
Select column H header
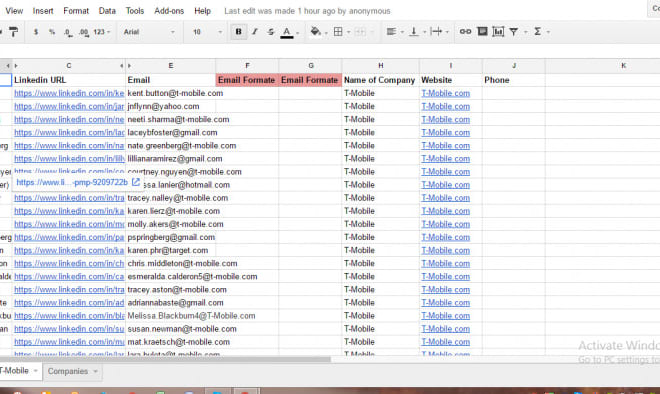coord(381,66)
